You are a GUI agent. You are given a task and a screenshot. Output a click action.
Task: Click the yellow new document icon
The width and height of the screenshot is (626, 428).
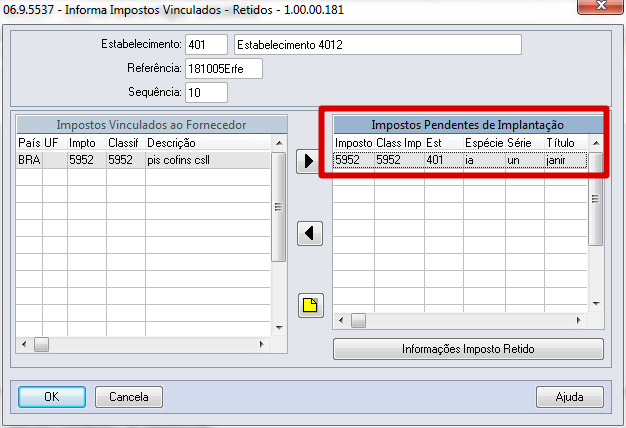click(x=311, y=305)
